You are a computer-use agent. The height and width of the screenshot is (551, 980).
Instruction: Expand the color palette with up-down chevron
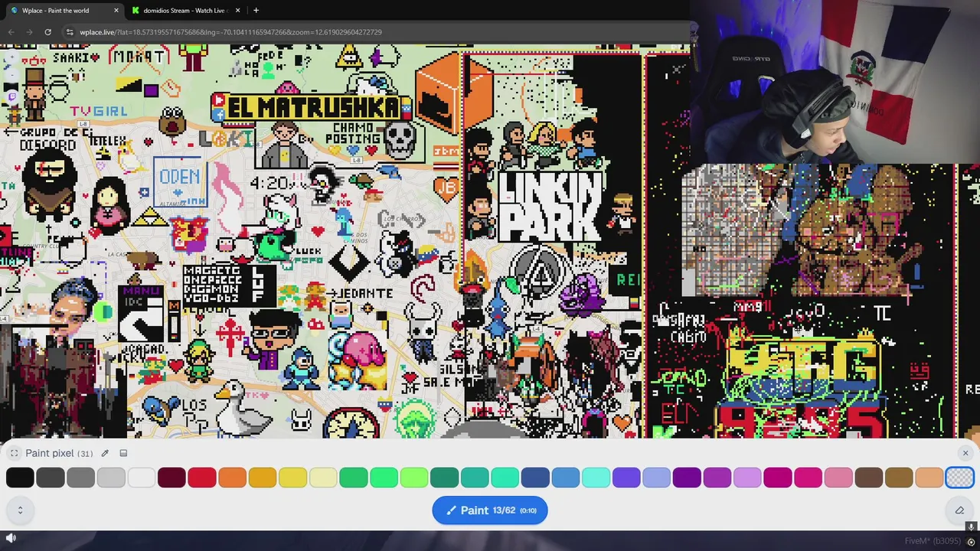[x=20, y=510]
